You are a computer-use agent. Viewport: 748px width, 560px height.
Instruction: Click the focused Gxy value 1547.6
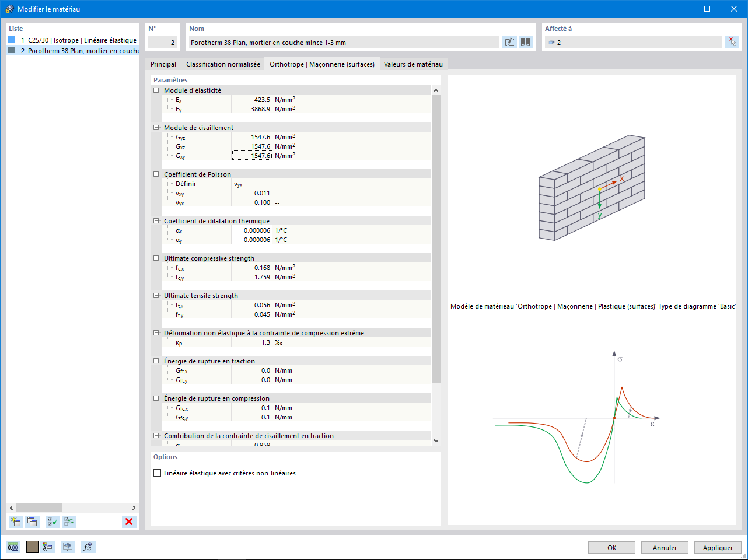(251, 156)
